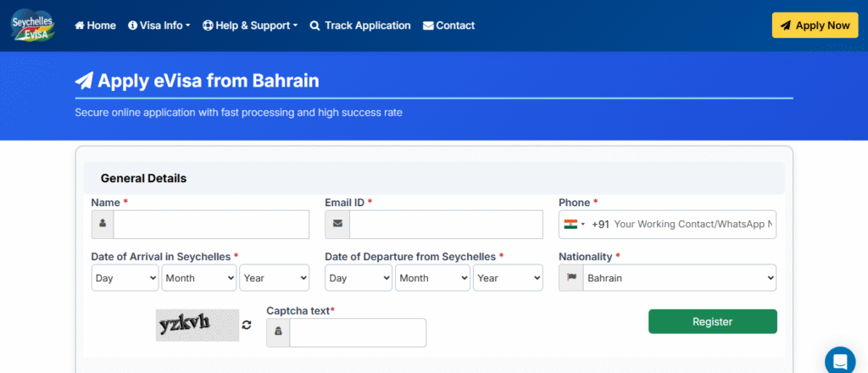Go to Track Application page
This screenshot has height=373, width=868.
(360, 25)
